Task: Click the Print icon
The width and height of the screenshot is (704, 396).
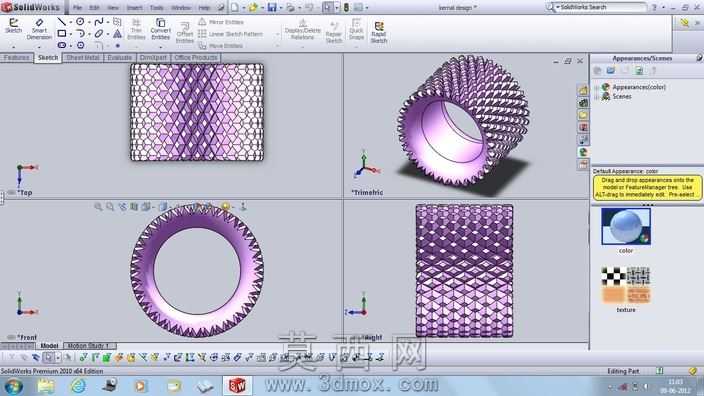Action: coord(291,8)
